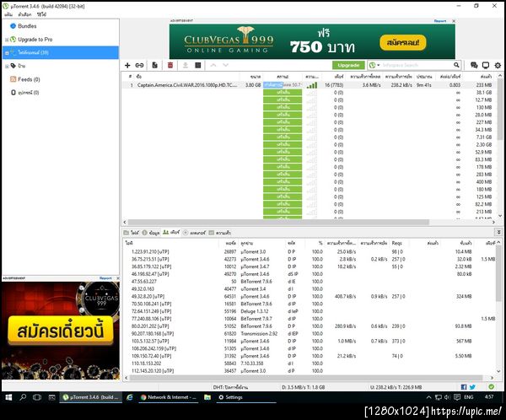Click the green network status check icon
This screenshot has width=506, height=420.
491,387
